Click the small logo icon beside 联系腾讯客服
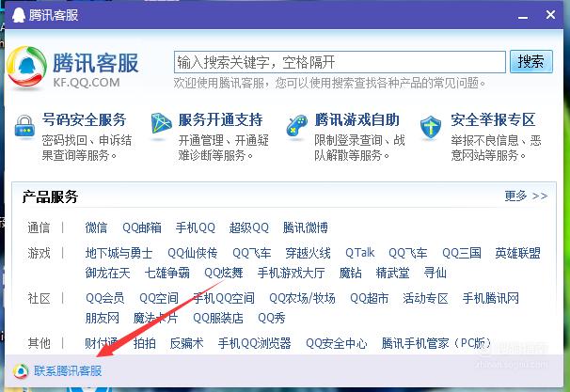 (21, 371)
